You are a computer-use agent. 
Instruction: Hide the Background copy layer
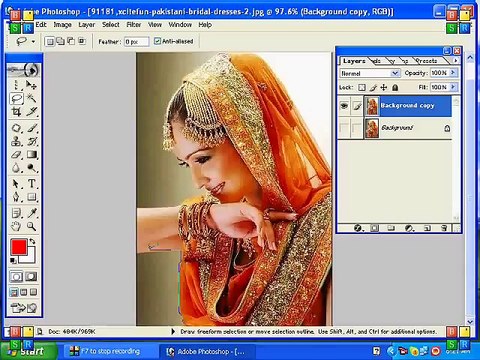click(x=344, y=106)
